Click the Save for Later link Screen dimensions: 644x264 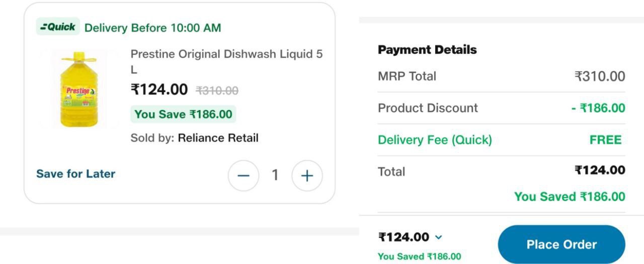(75, 174)
